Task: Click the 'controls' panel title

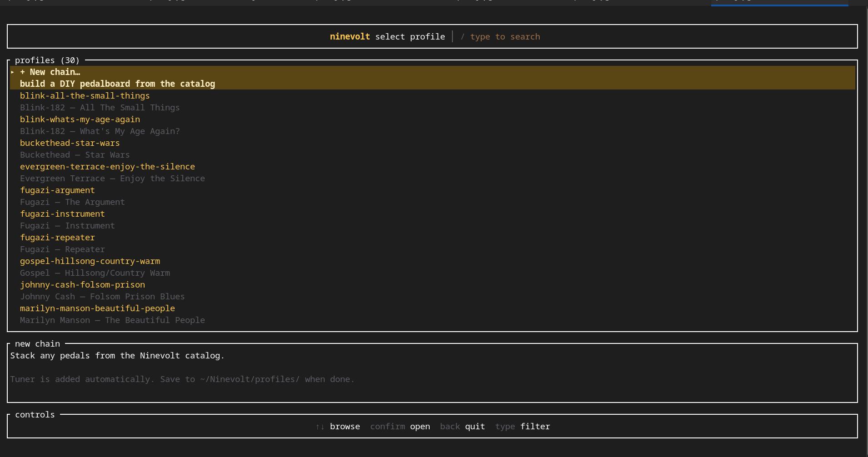Action: point(35,414)
